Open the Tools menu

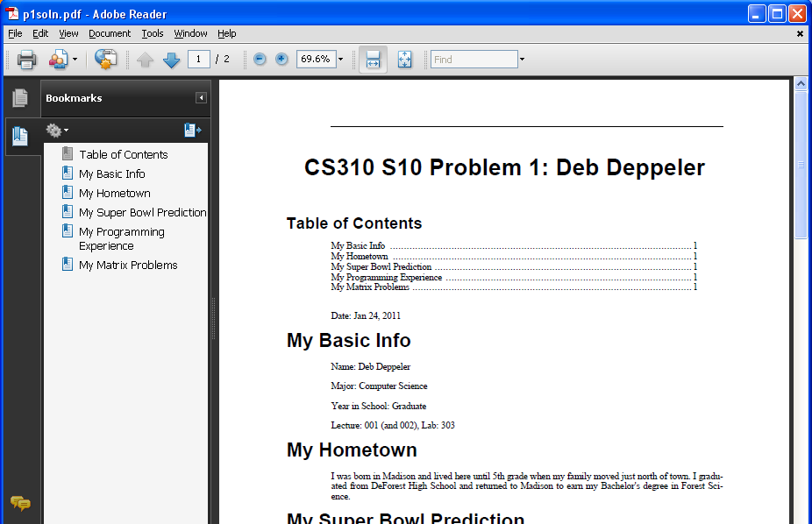pos(153,33)
